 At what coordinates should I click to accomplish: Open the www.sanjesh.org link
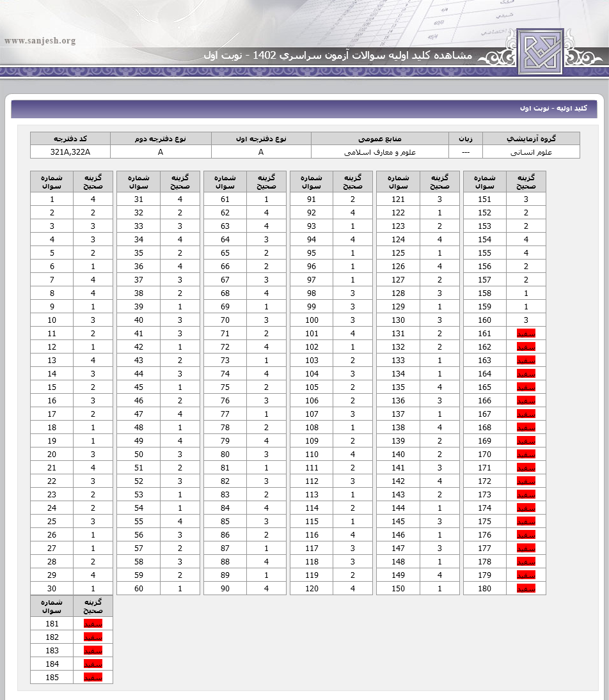click(40, 41)
